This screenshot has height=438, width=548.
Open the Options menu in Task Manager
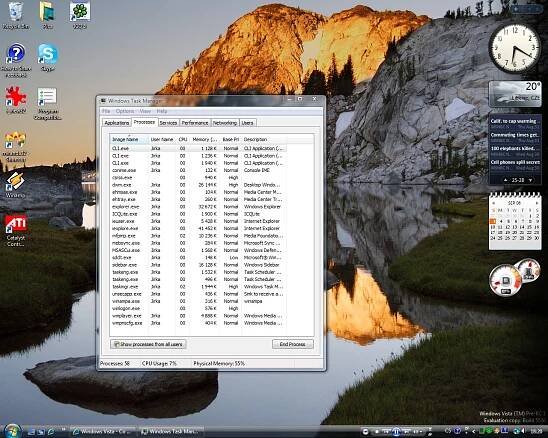[125, 111]
